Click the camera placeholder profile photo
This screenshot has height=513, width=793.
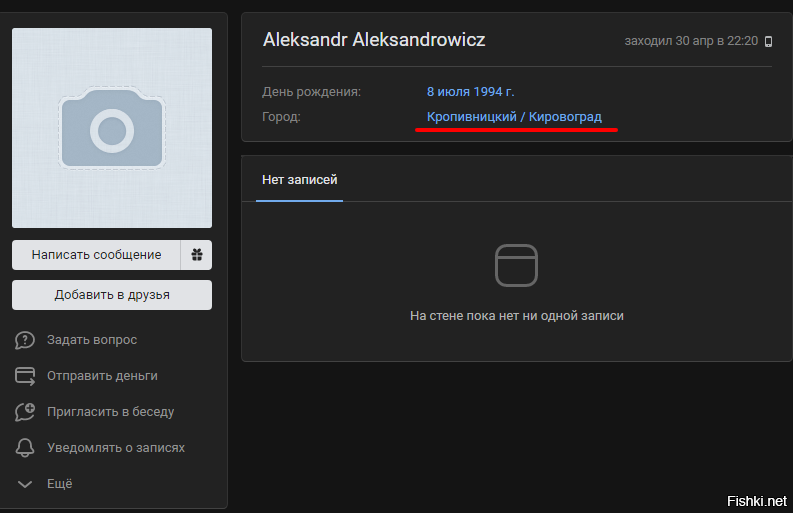[x=112, y=128]
